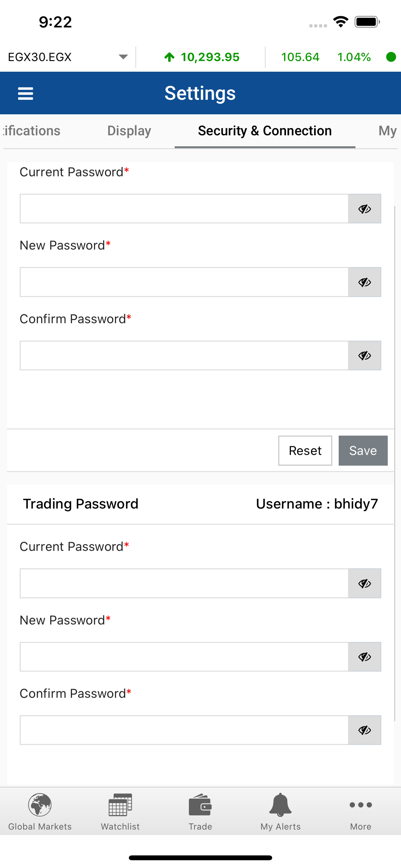Open the More dots menu

pyautogui.click(x=361, y=805)
